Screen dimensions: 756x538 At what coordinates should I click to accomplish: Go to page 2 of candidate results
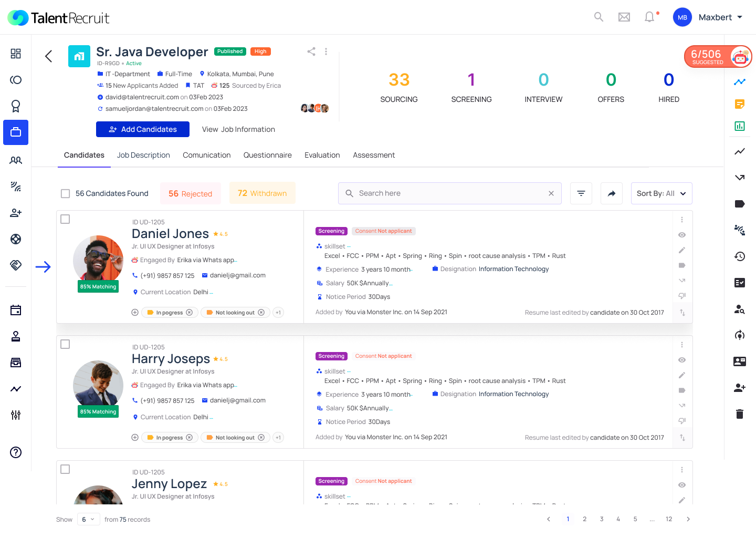point(584,519)
